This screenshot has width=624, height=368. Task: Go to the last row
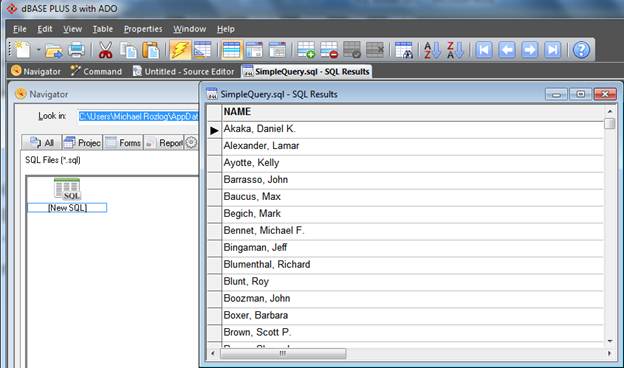click(x=552, y=50)
